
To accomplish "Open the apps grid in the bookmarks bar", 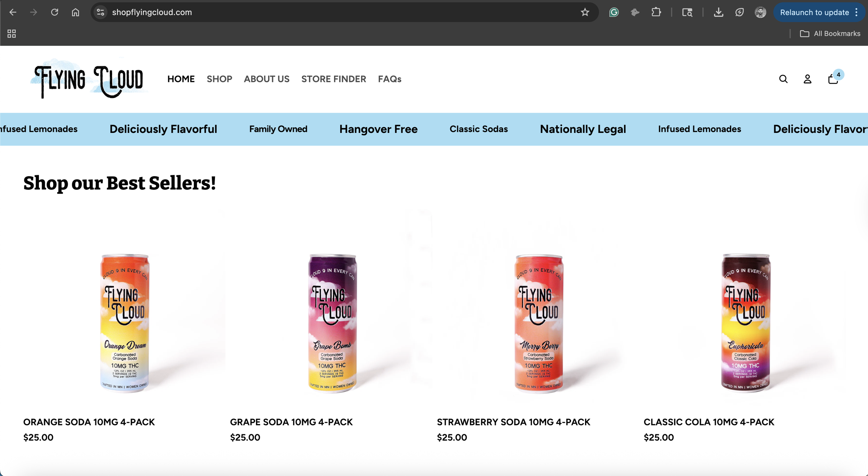I will point(11,34).
